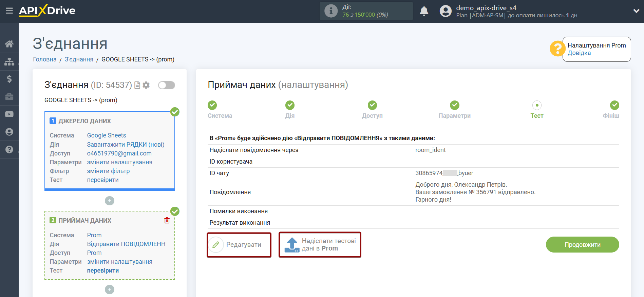Expand the account dropdown chevron
This screenshot has width=644, height=297.
[636, 11]
